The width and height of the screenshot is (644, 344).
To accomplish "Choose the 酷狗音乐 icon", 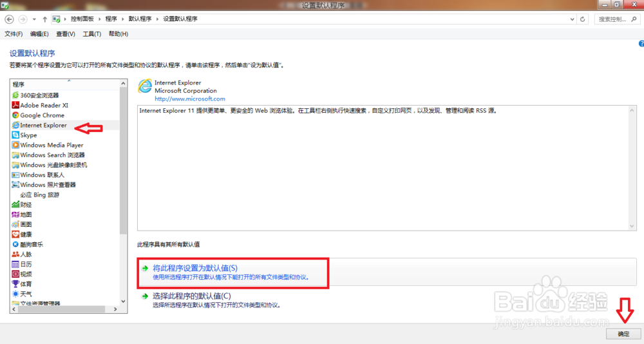I will click(x=15, y=244).
